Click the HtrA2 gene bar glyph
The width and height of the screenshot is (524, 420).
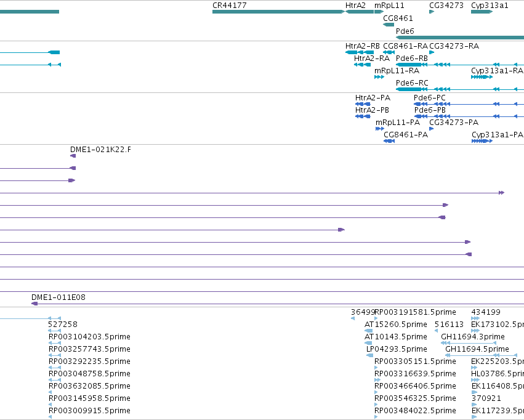point(360,12)
